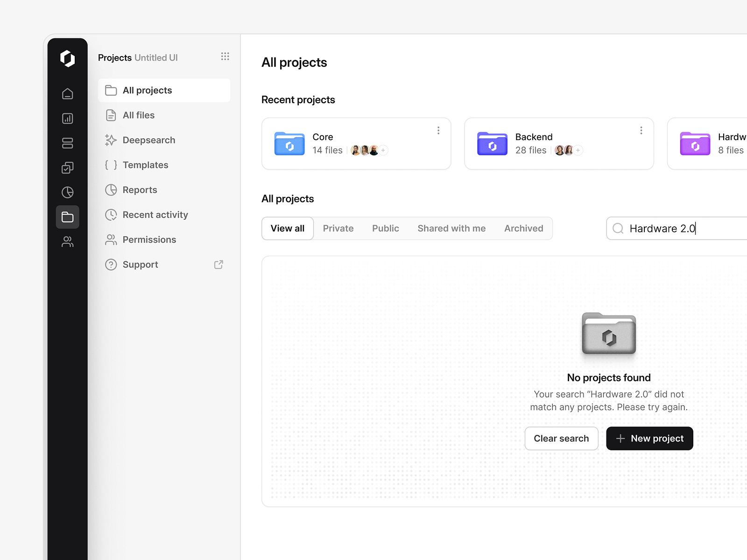Screen dimensions: 747x560
Task: Switch to the Shared with me filter
Action: point(451,228)
